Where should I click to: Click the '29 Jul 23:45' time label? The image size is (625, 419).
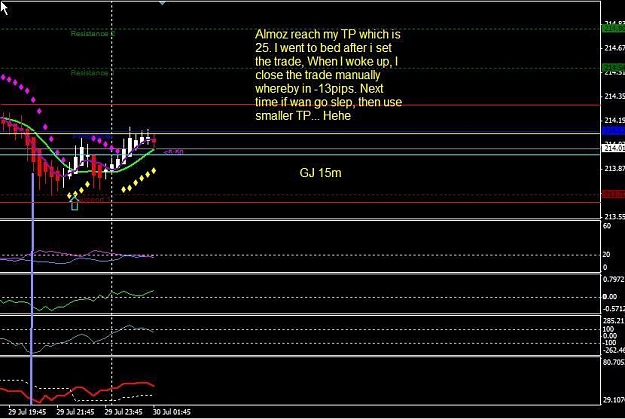124,412
